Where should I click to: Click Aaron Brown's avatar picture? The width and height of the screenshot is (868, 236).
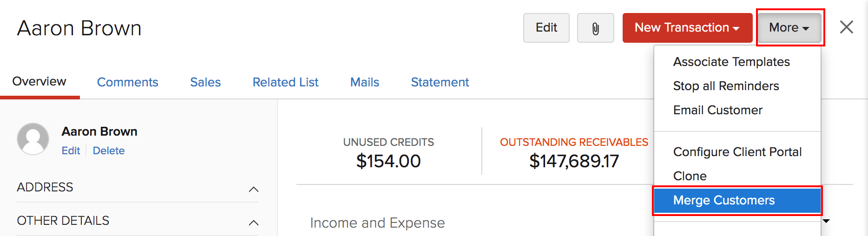click(x=33, y=139)
